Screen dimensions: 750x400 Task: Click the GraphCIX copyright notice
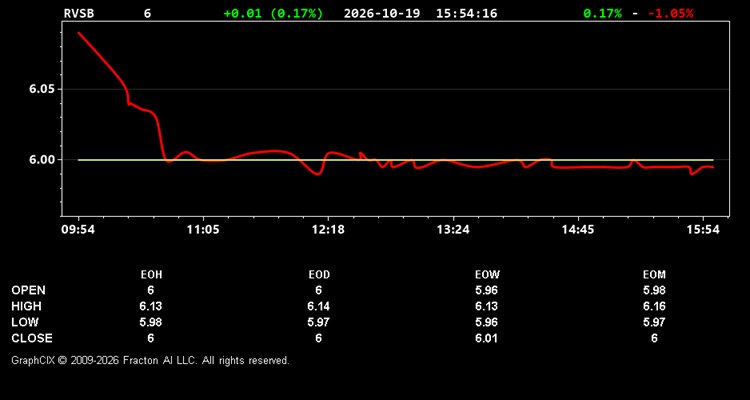click(150, 360)
